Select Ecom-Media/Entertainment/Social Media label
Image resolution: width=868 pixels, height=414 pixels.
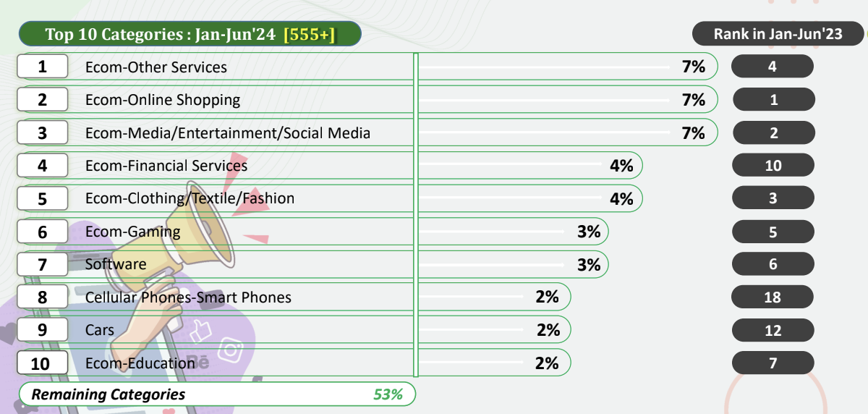[x=227, y=133]
